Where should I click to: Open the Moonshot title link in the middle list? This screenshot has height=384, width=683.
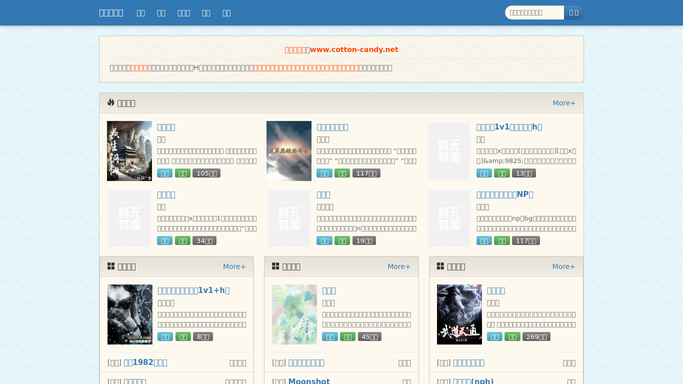pyautogui.click(x=309, y=381)
